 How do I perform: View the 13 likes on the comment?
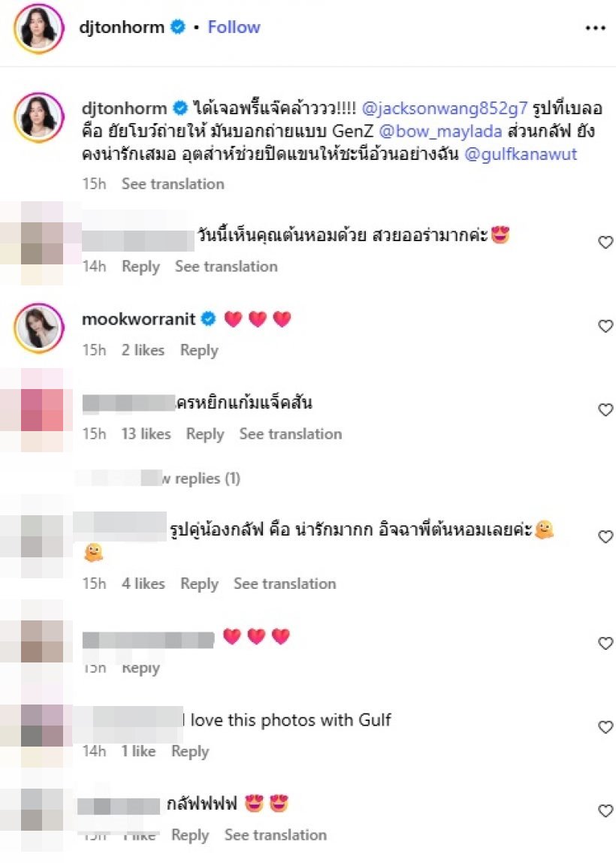click(146, 433)
